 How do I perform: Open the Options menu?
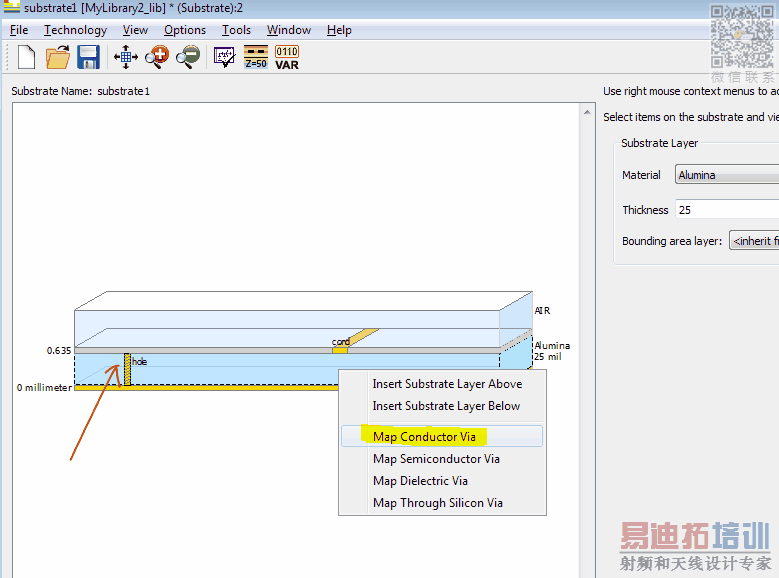click(x=185, y=30)
